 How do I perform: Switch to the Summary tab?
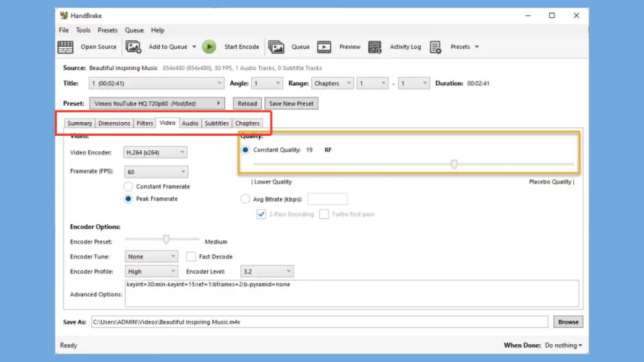pyautogui.click(x=79, y=123)
